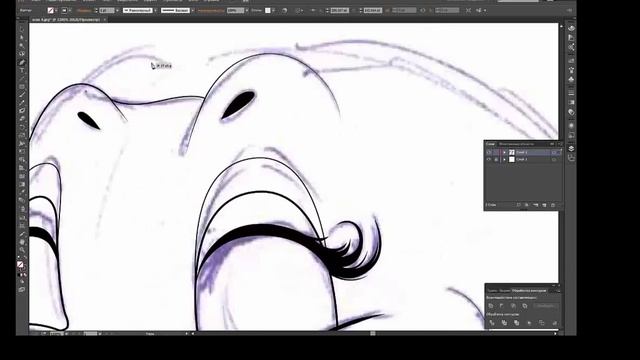The height and width of the screenshot is (360, 640).
Task: Click the Minus Back pathfinder icon
Action: pyautogui.click(x=555, y=323)
